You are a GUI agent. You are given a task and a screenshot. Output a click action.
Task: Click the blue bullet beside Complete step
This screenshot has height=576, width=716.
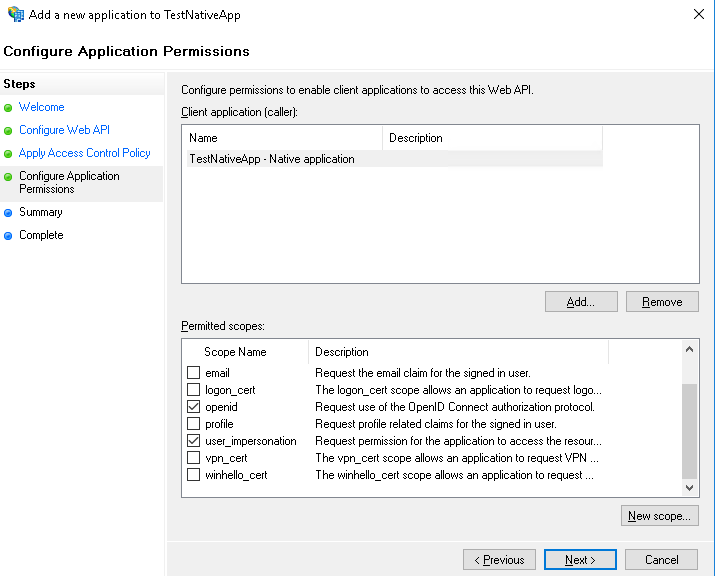(8, 236)
